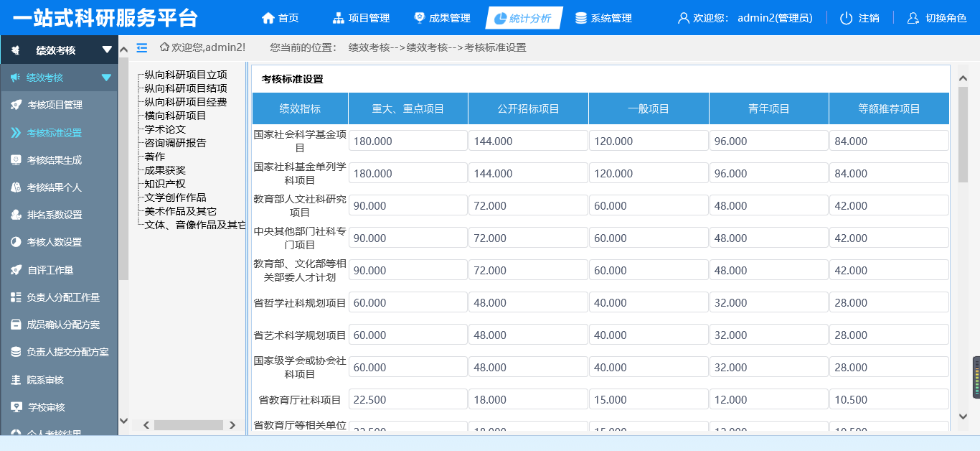The image size is (980, 451).
Task: Click the database icon for 负责人提交分配方案
Action: click(x=16, y=352)
